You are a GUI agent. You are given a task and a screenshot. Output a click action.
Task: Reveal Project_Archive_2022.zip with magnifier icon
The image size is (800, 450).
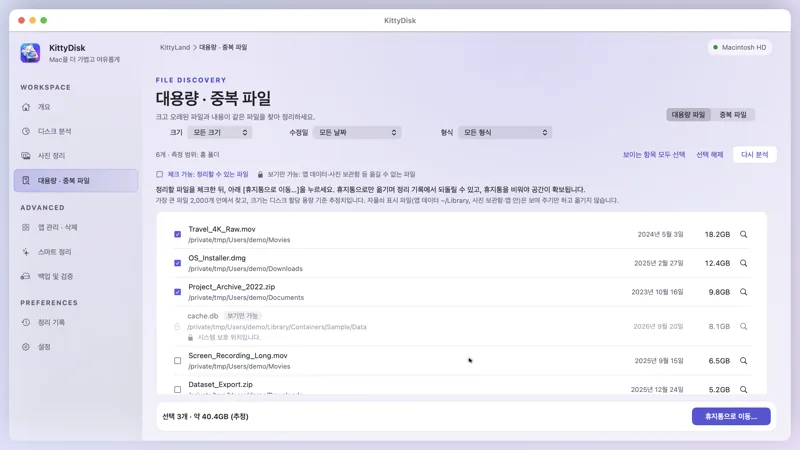coord(743,292)
